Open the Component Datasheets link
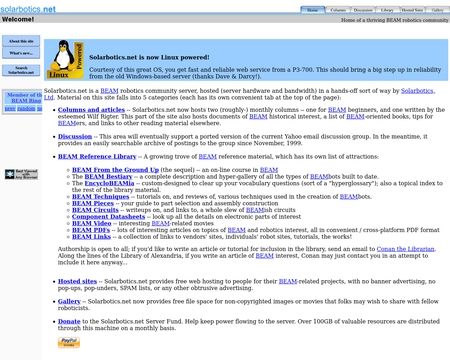This screenshot has width=450, height=360. pos(109,216)
